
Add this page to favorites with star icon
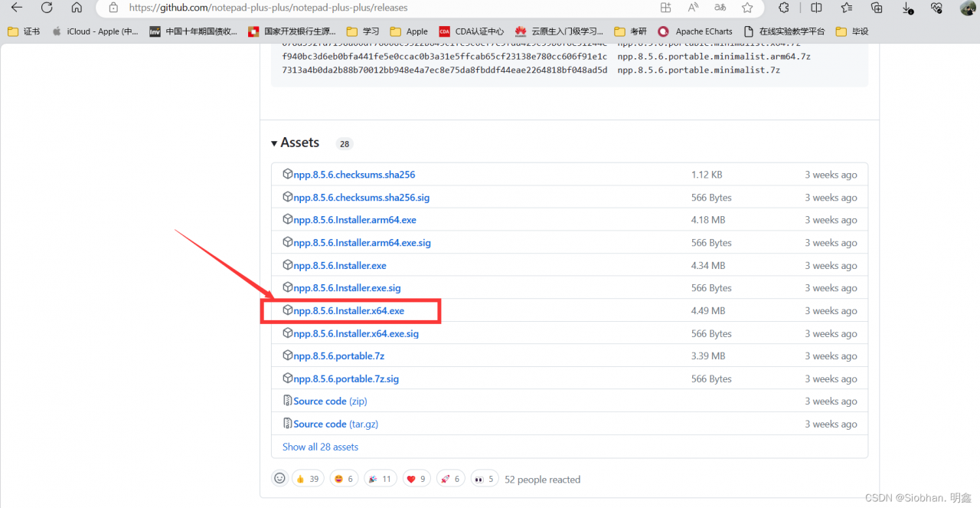[x=747, y=8]
